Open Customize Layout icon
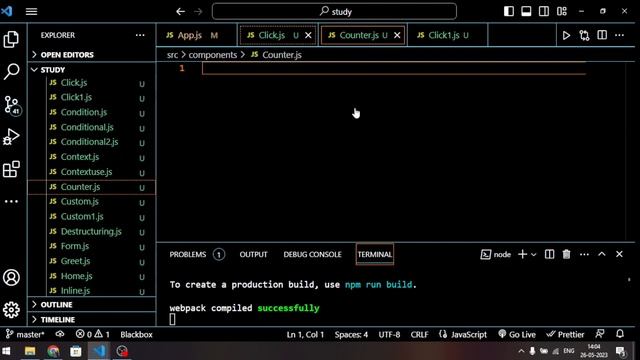The height and width of the screenshot is (360, 640). 562,11
